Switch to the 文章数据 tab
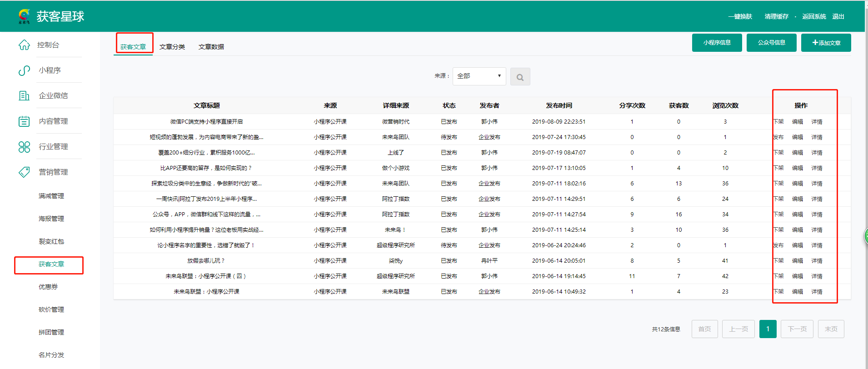The height and width of the screenshot is (369, 868). 211,47
